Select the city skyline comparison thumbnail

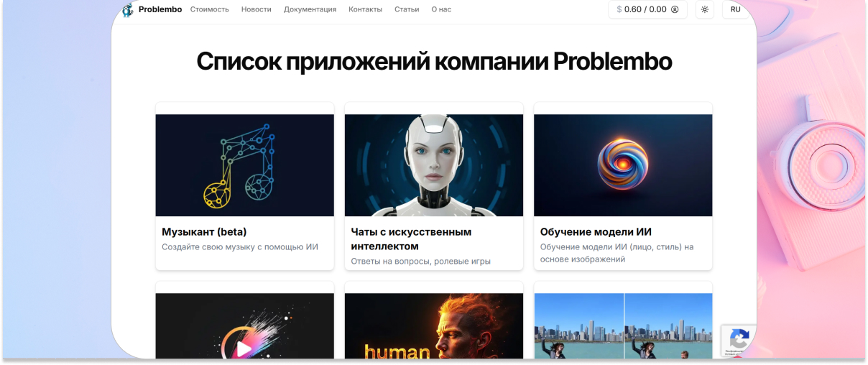coord(623,325)
